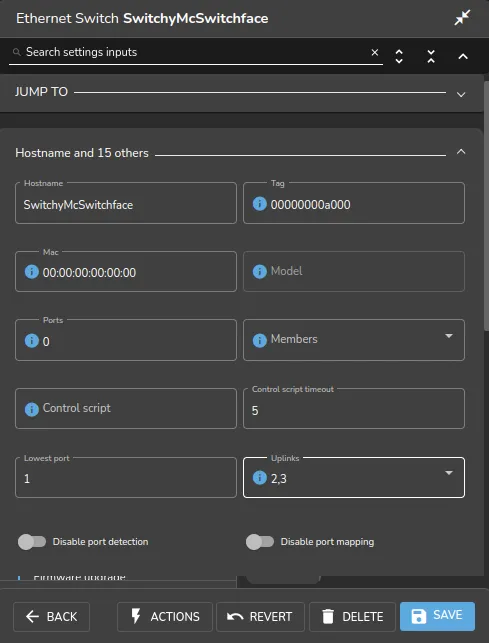This screenshot has width=489, height=643.
Task: Revert changes with the REVERT button
Action: (x=260, y=616)
